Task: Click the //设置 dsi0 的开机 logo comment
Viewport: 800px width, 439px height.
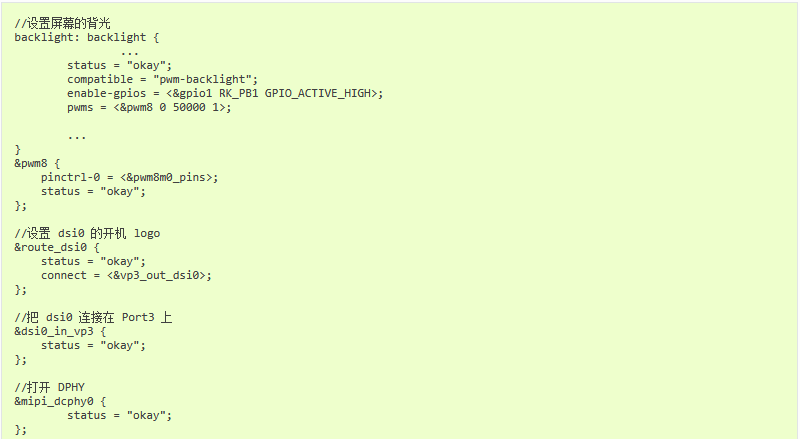Action: (87, 233)
